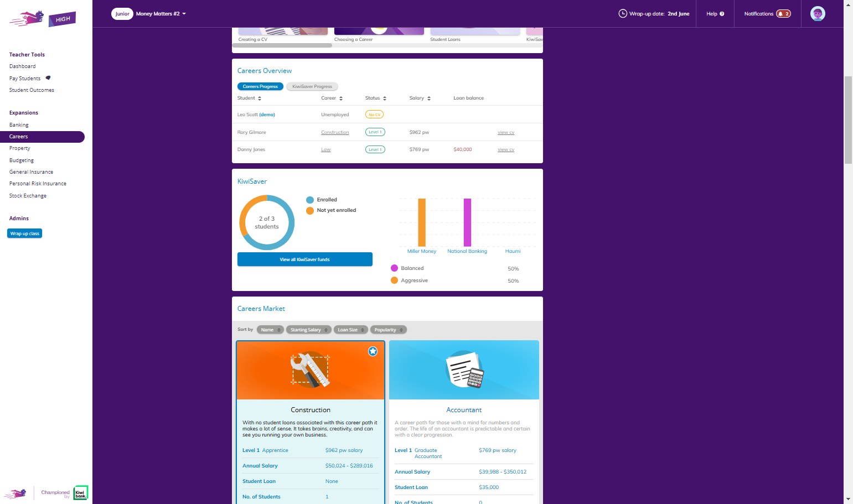Click the Miller Money orange bar
Screen dimensions: 853x504
[x=422, y=222]
